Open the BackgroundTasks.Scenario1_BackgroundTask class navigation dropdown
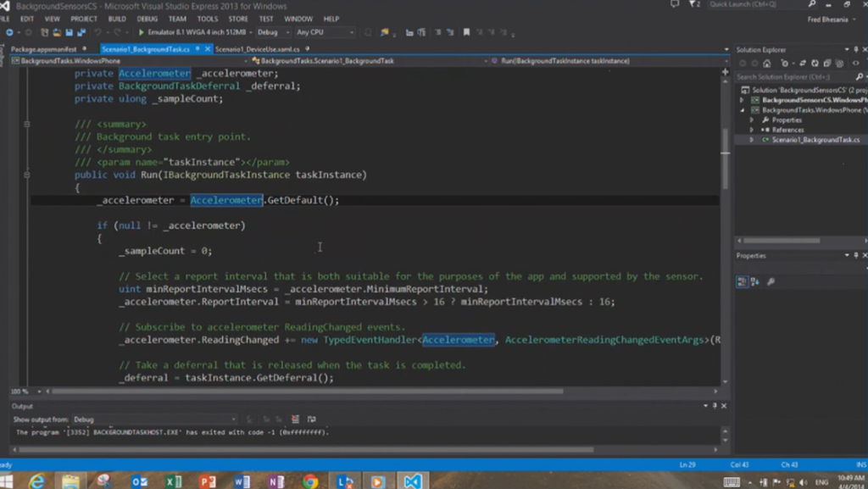868x489 pixels. (368, 61)
